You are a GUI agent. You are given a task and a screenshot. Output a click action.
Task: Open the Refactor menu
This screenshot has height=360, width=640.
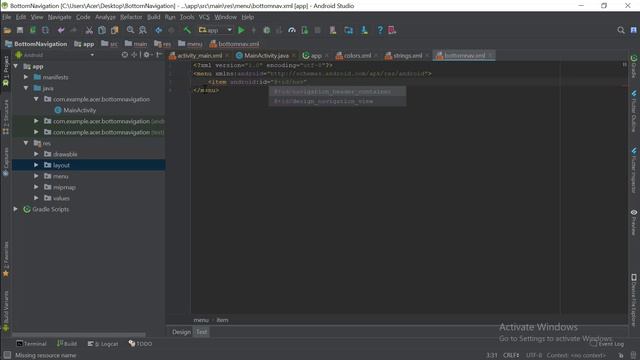tap(131, 17)
